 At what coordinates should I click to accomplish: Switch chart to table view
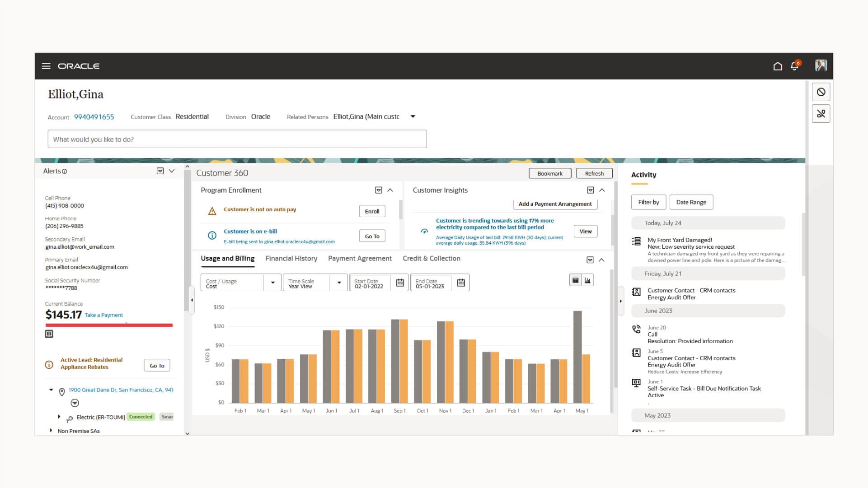(575, 280)
